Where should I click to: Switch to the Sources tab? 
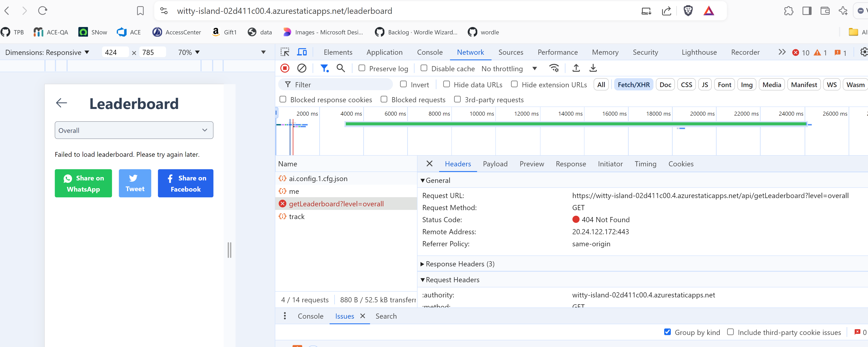(x=511, y=52)
